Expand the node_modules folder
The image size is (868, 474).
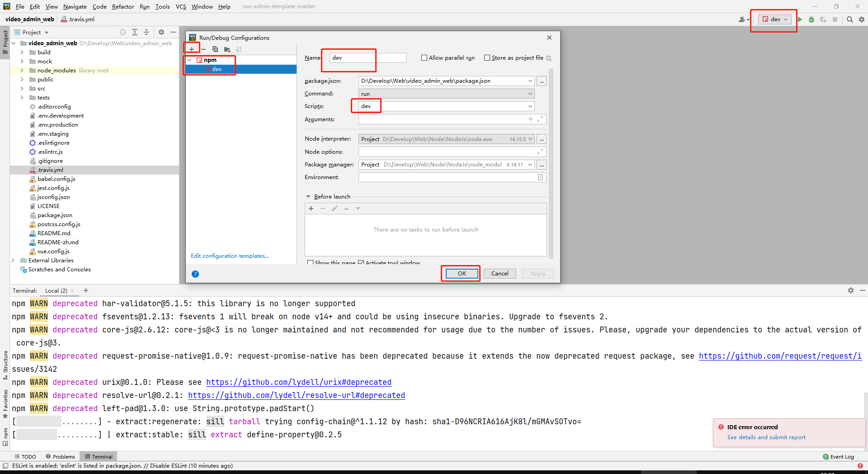pos(22,71)
